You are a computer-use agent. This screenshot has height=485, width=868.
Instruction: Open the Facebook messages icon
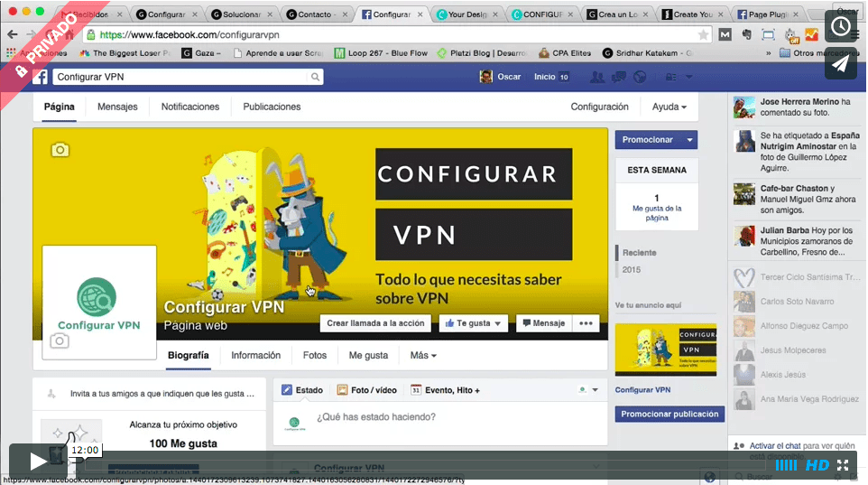tap(618, 77)
